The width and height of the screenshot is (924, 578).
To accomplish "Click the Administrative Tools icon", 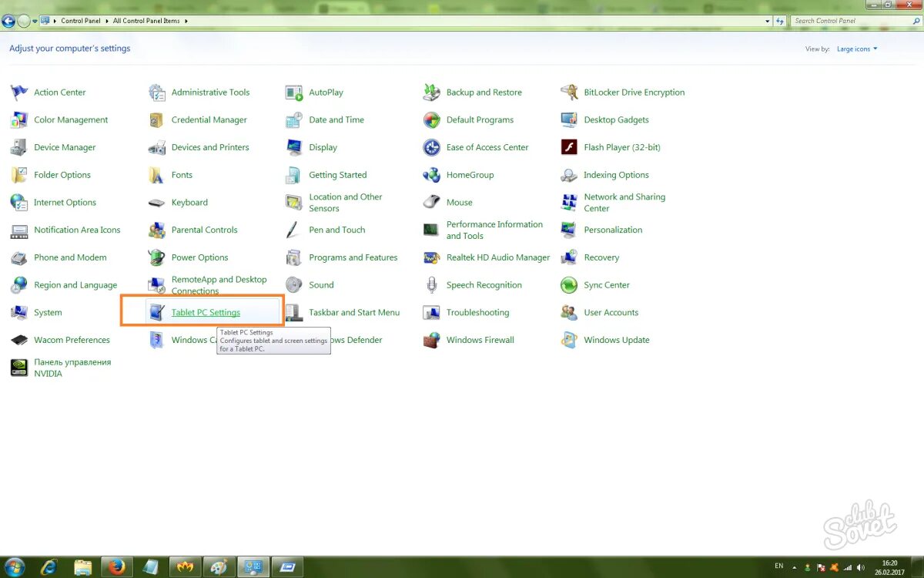I will point(157,92).
